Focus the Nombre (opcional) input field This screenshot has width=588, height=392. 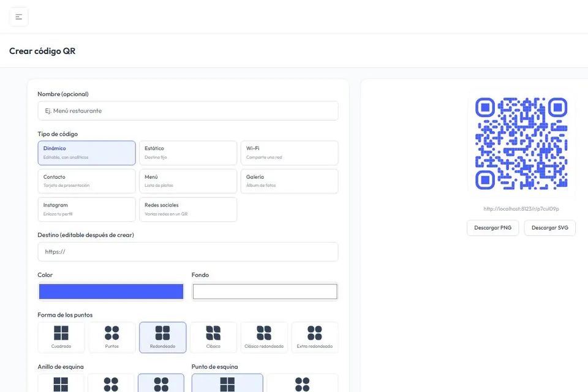(188, 111)
